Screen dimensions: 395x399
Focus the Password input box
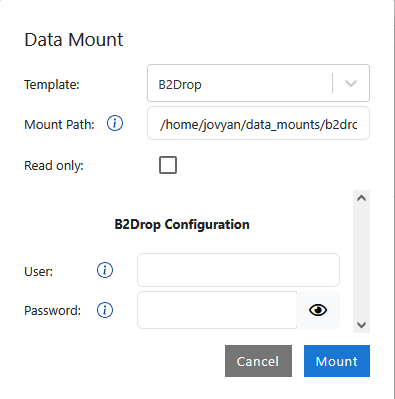[217, 310]
